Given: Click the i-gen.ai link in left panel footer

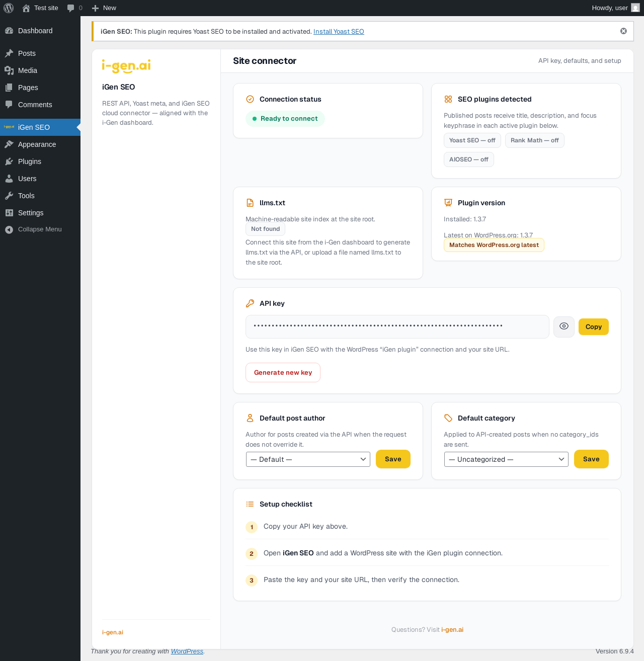Looking at the screenshot, I should click(113, 632).
